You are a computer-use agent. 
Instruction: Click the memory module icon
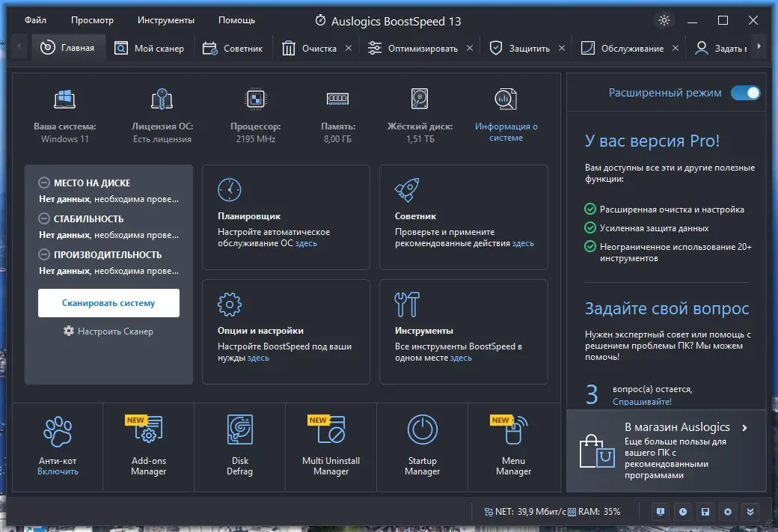338,99
